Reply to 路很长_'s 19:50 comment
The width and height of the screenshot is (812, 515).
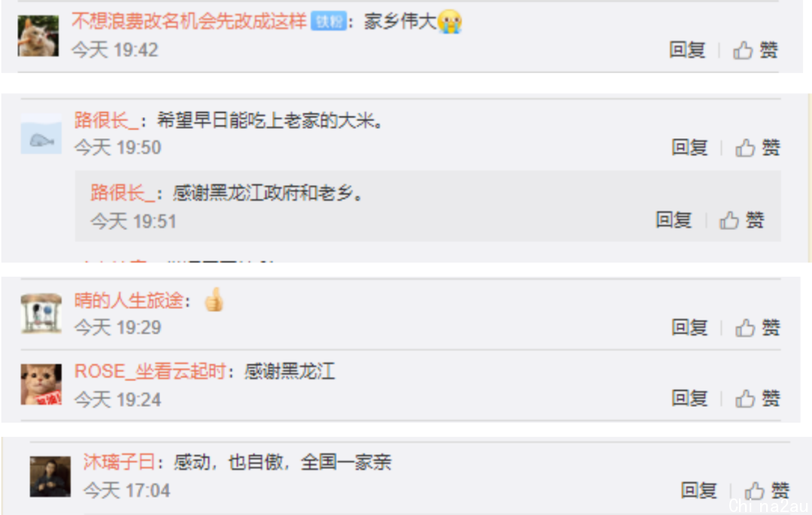(689, 147)
